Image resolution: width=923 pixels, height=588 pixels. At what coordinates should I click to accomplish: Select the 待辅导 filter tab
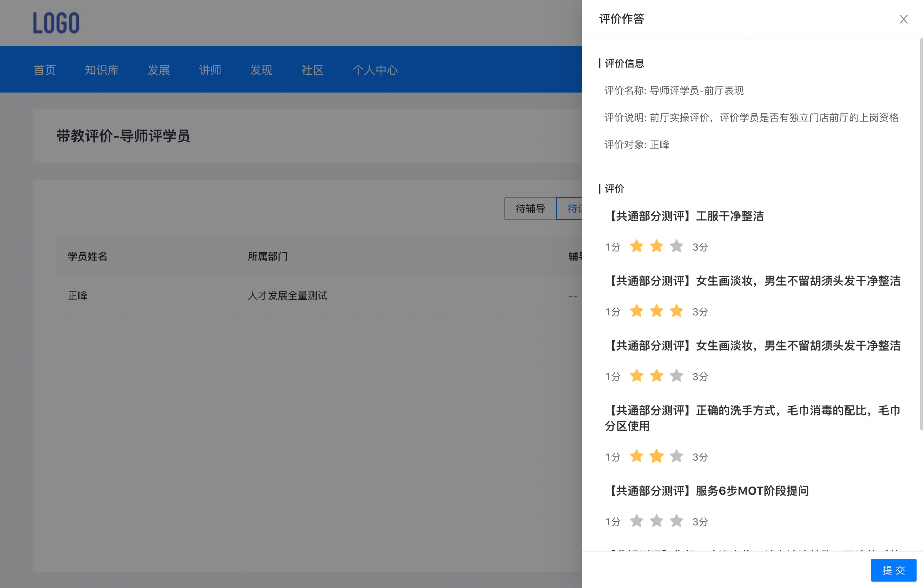click(530, 208)
